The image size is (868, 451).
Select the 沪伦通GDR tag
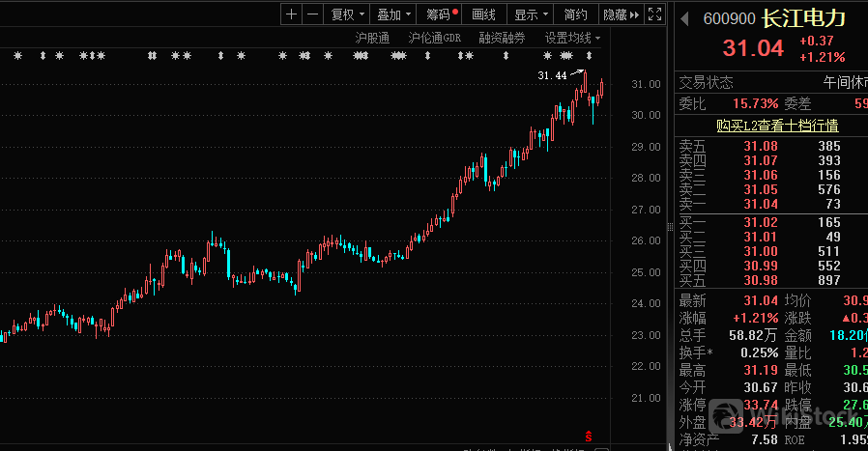434,38
